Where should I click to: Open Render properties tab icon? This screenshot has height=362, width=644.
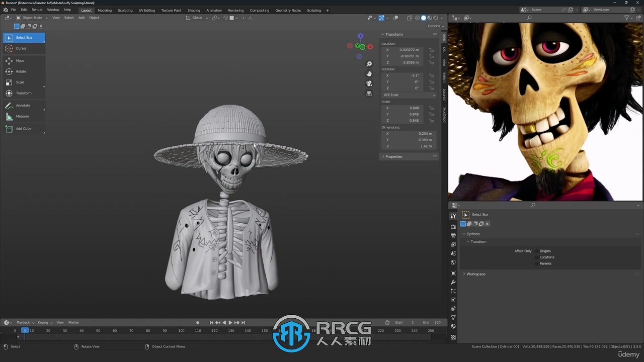[453, 227]
